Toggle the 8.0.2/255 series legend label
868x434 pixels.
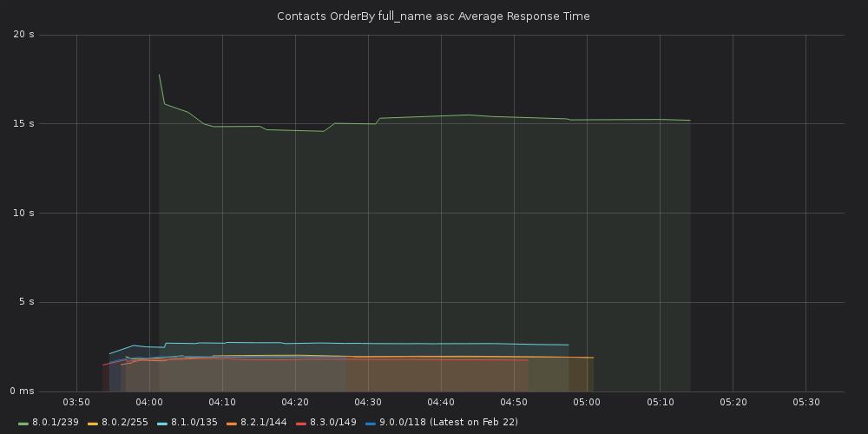(125, 423)
